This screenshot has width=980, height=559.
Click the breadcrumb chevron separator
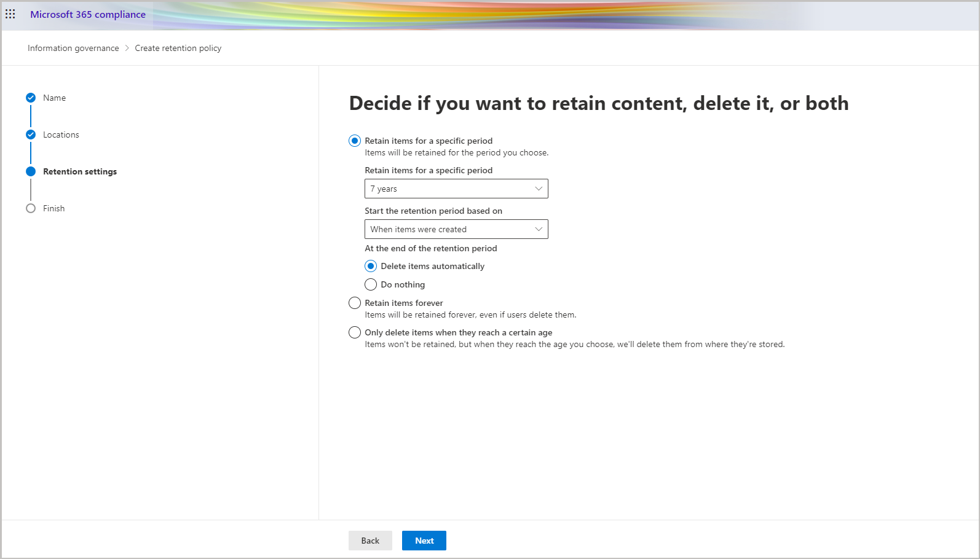127,48
